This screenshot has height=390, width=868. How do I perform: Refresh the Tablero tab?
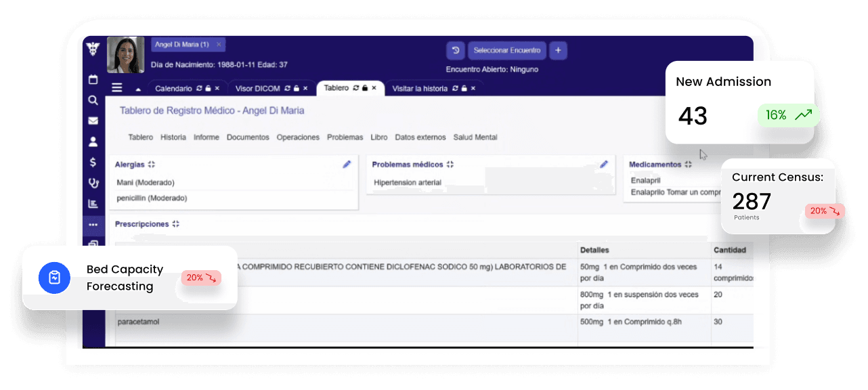pos(355,88)
